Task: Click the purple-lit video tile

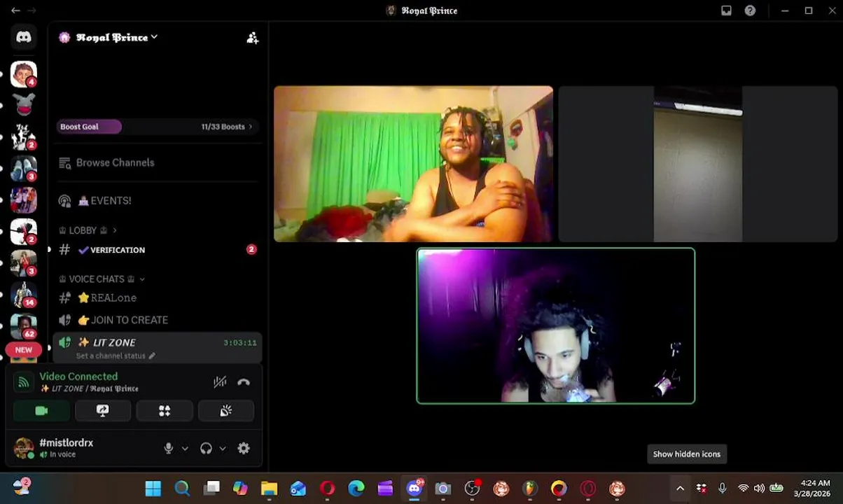Action: (x=556, y=326)
